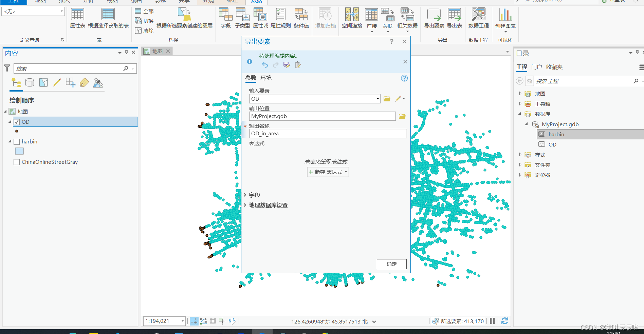Switch selection (切换)
Image resolution: width=644 pixels, height=334 pixels.
pyautogui.click(x=144, y=21)
